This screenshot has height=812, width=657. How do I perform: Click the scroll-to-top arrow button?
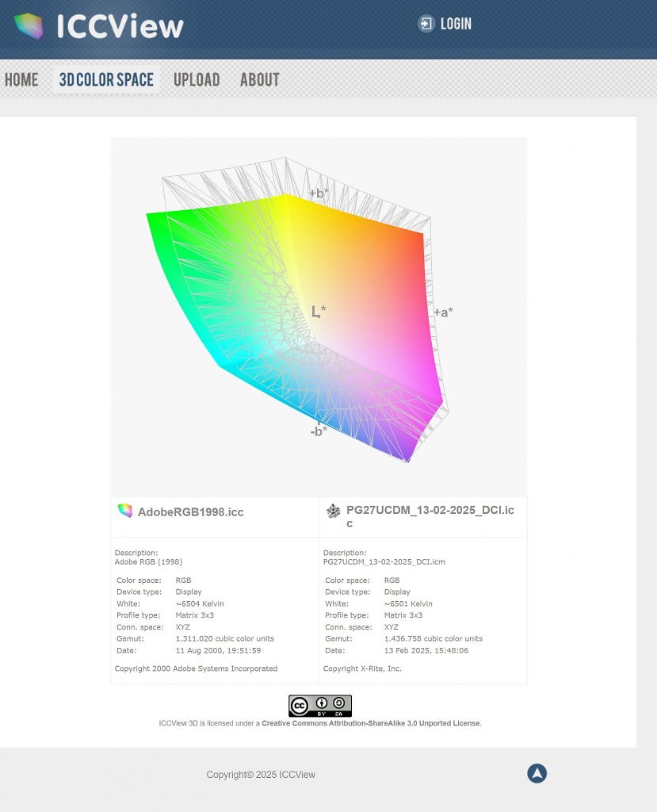pos(537,773)
